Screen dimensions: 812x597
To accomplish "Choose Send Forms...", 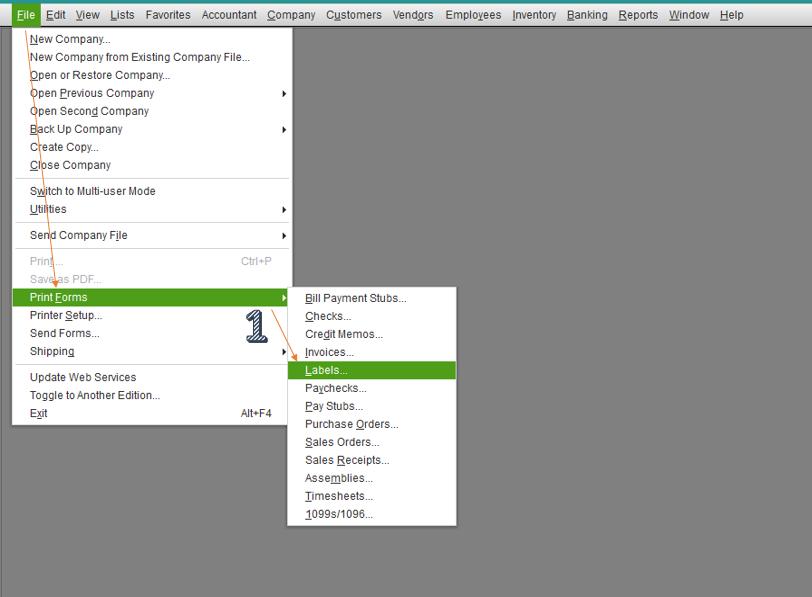I will click(x=151, y=333).
